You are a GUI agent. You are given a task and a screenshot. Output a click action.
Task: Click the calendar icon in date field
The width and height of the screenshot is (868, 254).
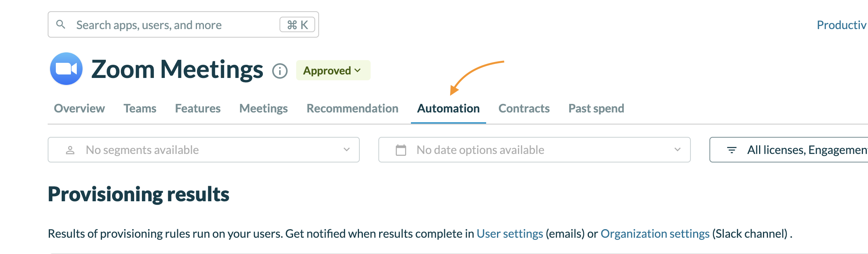tap(401, 150)
